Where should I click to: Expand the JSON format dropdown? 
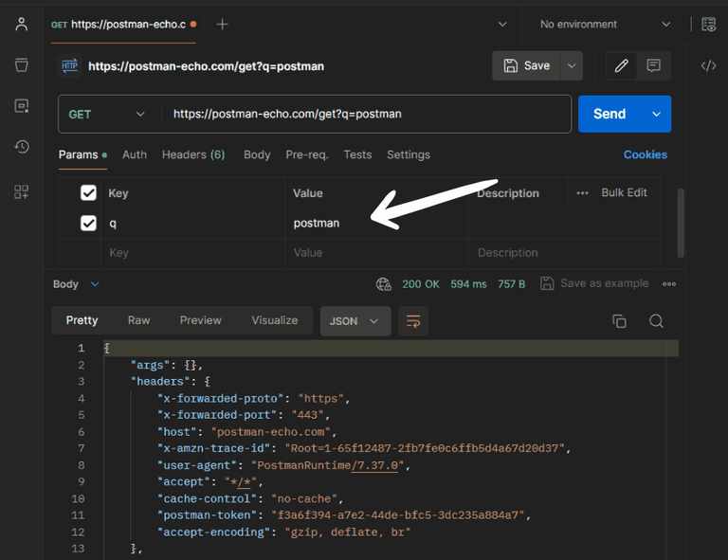355,321
